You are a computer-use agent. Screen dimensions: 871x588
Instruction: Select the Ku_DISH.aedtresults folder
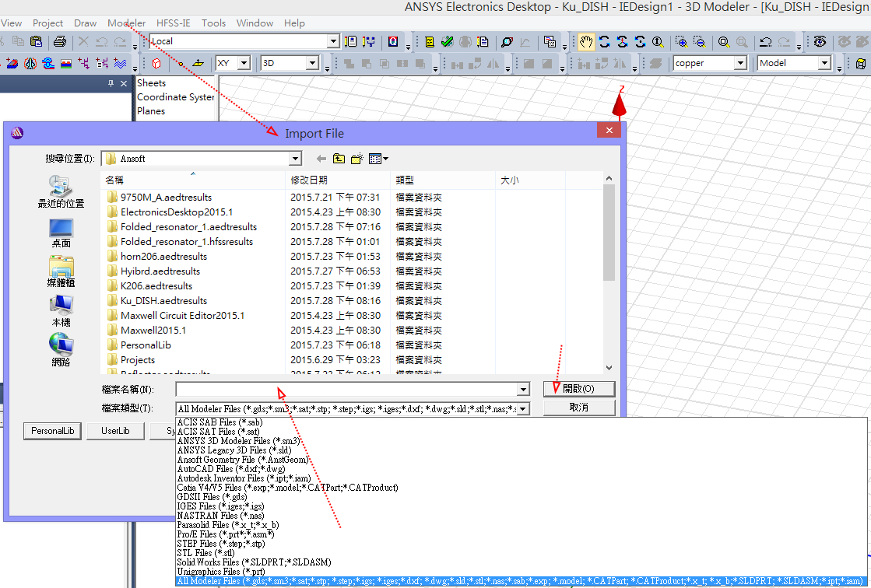click(164, 300)
